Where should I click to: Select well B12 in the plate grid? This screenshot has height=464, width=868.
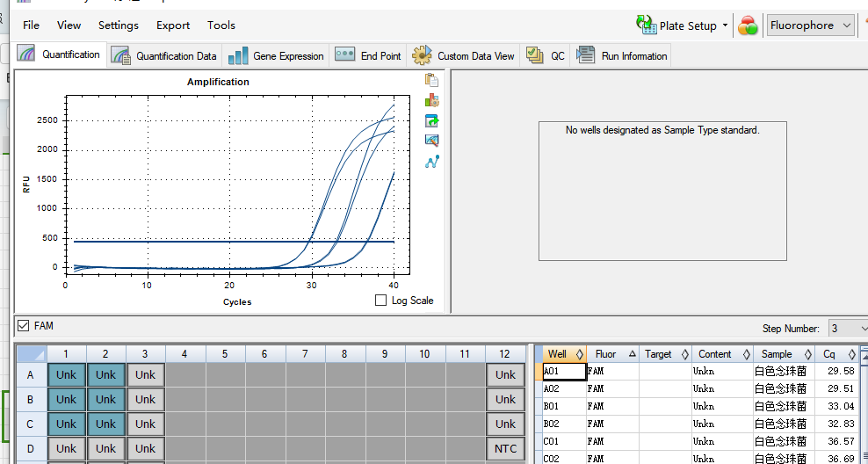[505, 399]
